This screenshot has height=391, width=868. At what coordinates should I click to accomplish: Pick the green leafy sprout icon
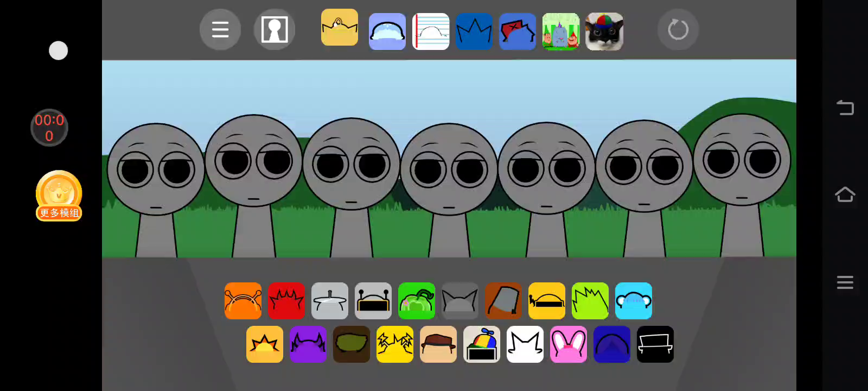click(x=417, y=301)
